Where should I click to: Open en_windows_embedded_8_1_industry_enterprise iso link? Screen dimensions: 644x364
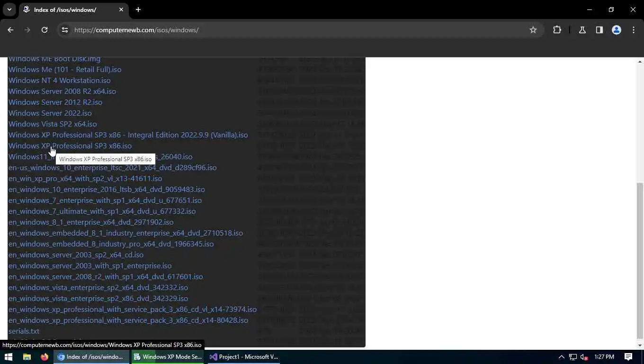click(x=125, y=233)
